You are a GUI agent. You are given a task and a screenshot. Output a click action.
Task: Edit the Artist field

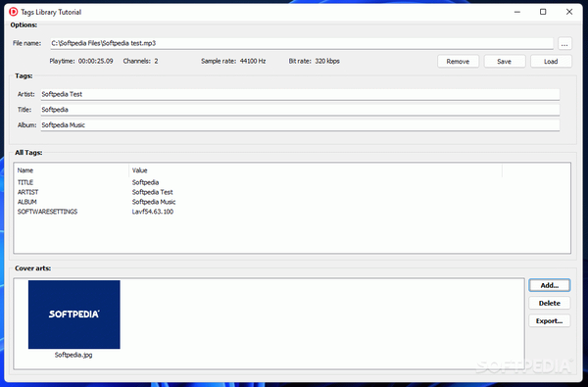click(300, 94)
